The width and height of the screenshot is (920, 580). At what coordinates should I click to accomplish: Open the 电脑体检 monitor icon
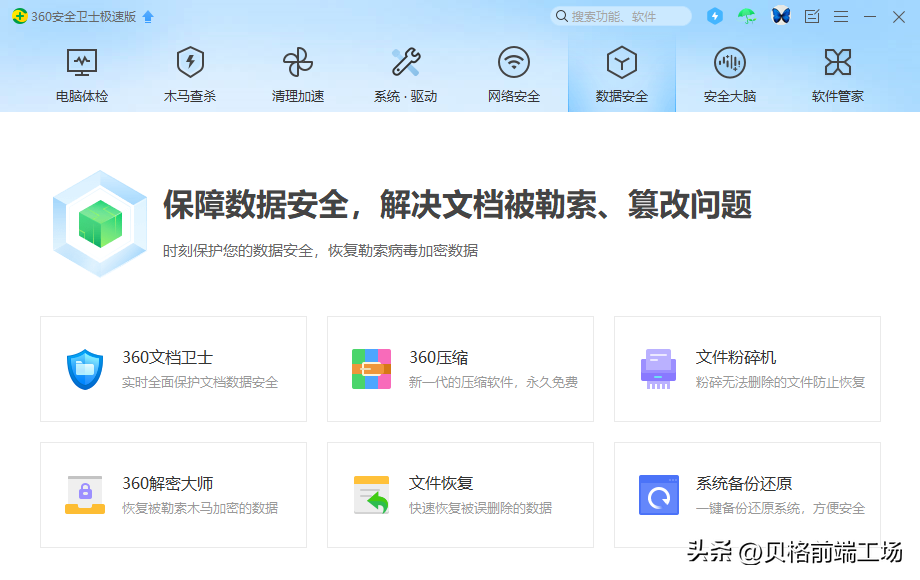(82, 63)
